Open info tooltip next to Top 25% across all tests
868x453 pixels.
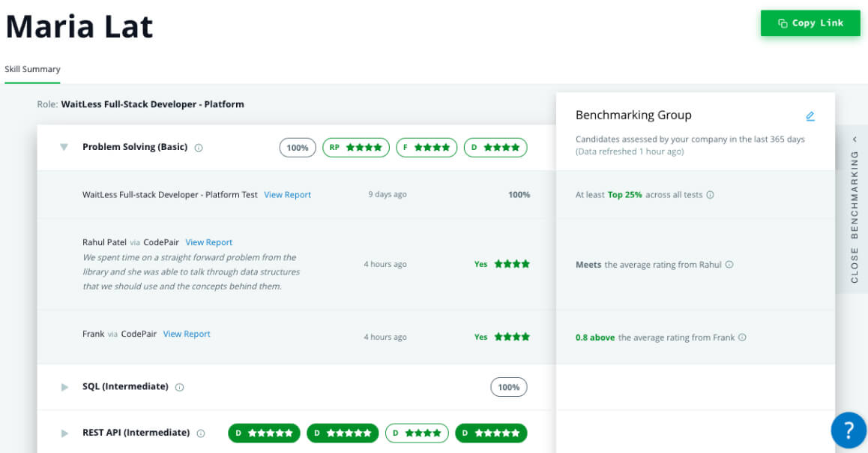pos(711,193)
